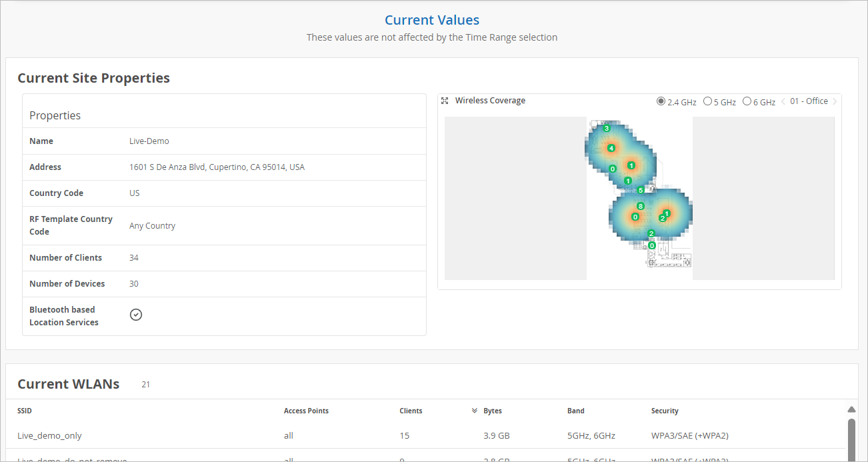The image size is (868, 462).
Task: Select the 2.4 GHz radio button
Action: click(x=661, y=102)
